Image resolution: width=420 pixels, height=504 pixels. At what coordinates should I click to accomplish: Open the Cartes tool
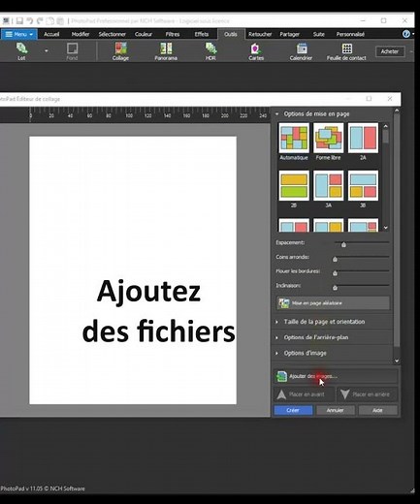click(256, 51)
